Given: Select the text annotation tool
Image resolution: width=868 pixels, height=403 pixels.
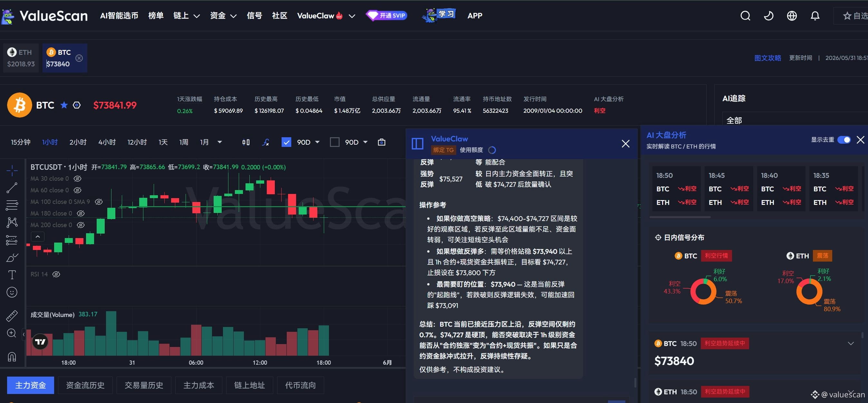Looking at the screenshot, I should point(12,274).
